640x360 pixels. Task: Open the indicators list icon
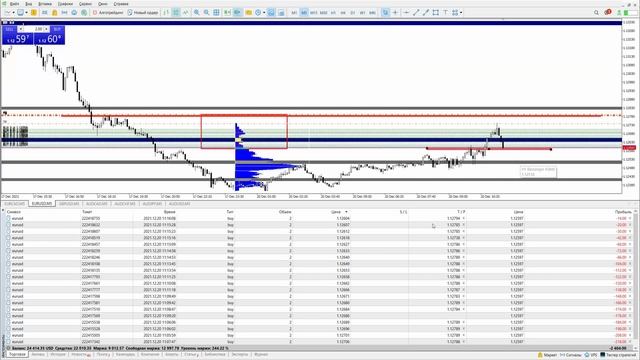[249, 13]
